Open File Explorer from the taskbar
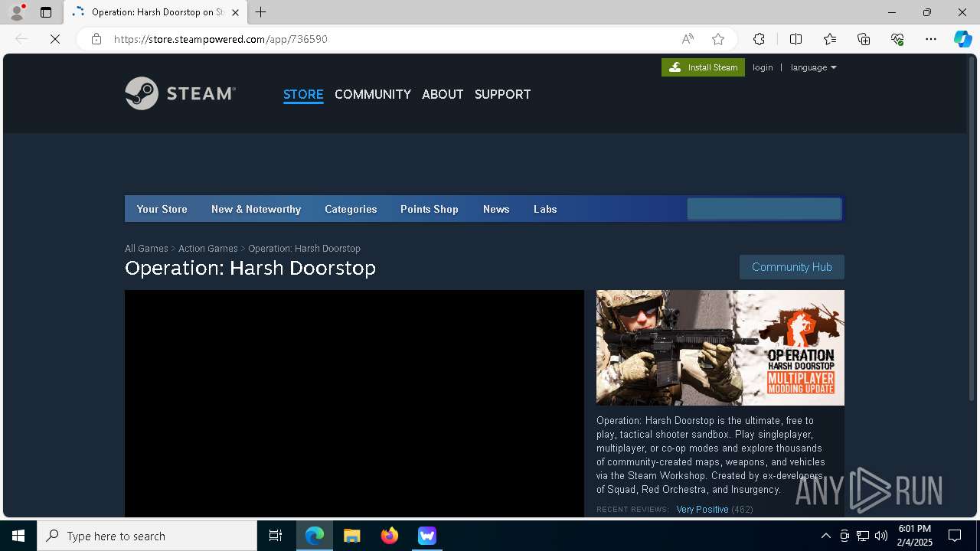Viewport: 980px width, 551px height. [x=352, y=536]
